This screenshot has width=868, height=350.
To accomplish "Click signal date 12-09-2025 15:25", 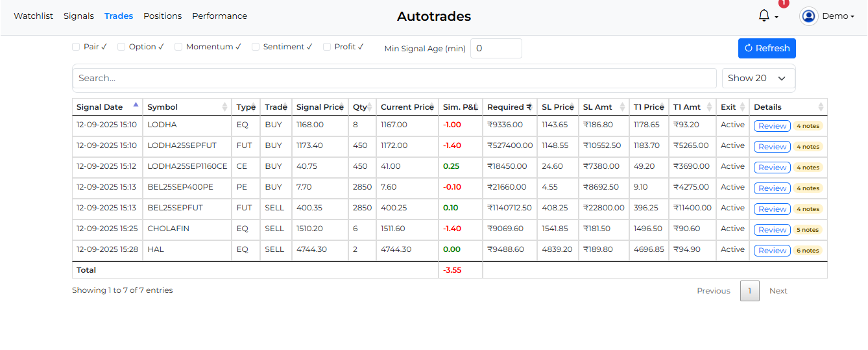I will pos(106,229).
